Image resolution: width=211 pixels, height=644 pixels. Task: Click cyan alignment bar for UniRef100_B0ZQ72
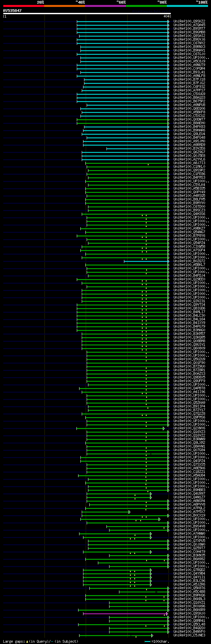click(x=146, y=261)
